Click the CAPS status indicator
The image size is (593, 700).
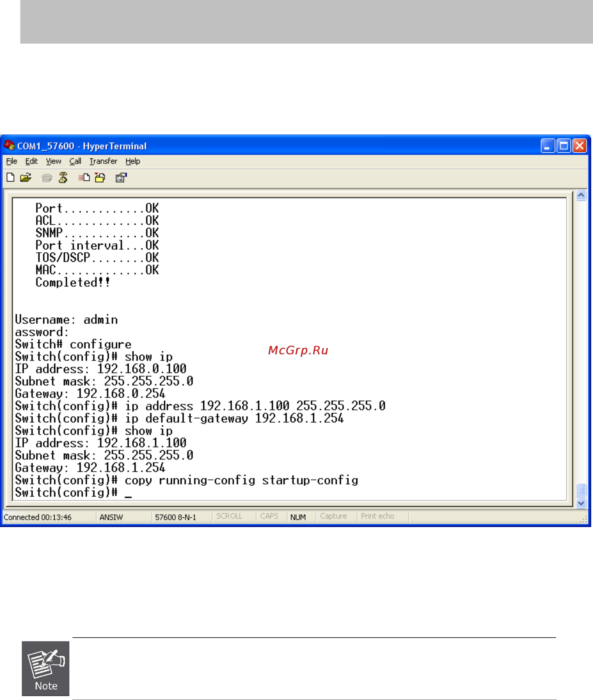(269, 516)
